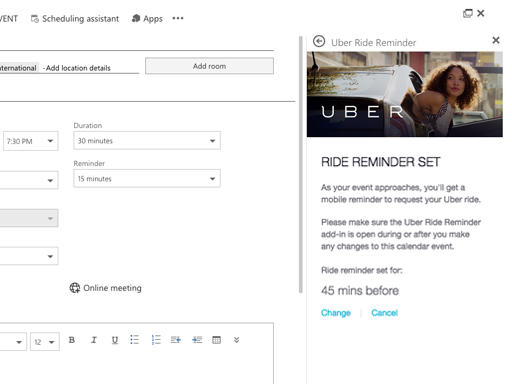Open the more options ellipsis menu

178,18
